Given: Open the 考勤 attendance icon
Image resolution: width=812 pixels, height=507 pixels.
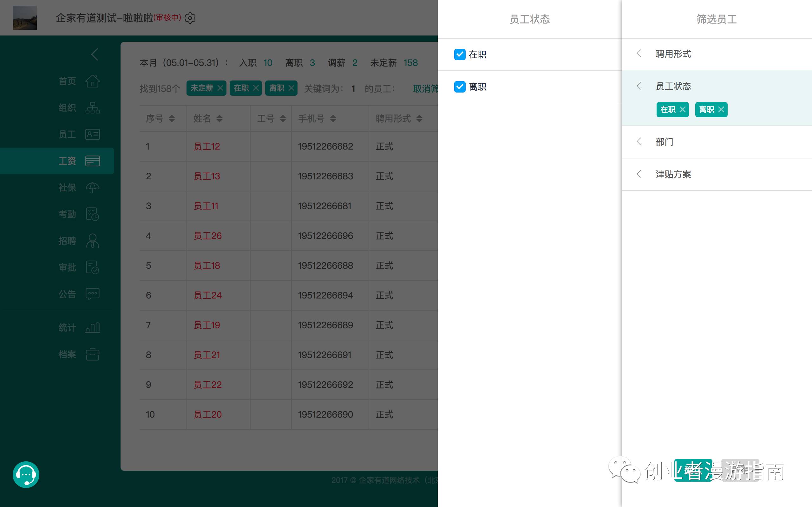Looking at the screenshot, I should [92, 214].
